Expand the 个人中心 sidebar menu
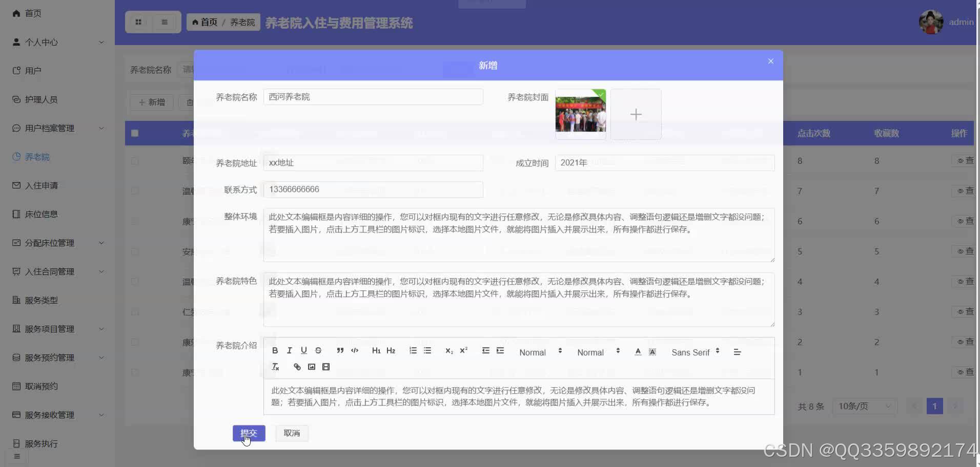Screen dimensions: 980x467 (57, 42)
